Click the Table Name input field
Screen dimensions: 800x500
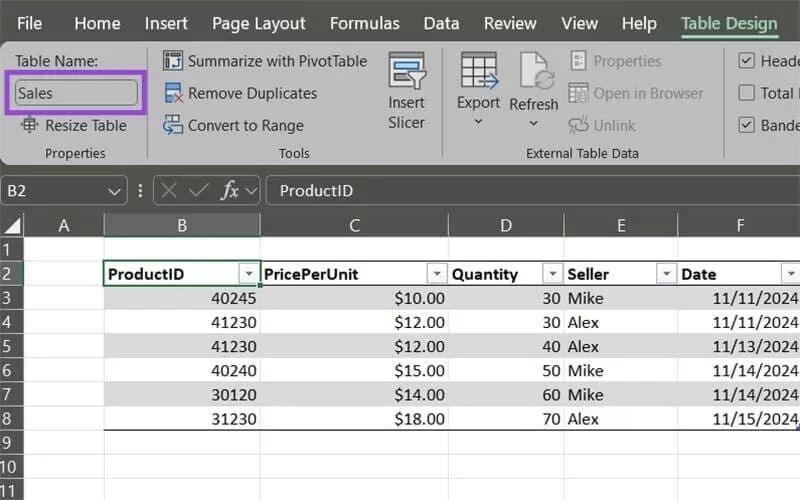click(76, 93)
